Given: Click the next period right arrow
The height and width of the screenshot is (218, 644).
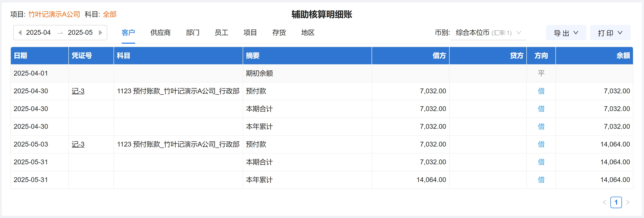Looking at the screenshot, I should tap(101, 33).
